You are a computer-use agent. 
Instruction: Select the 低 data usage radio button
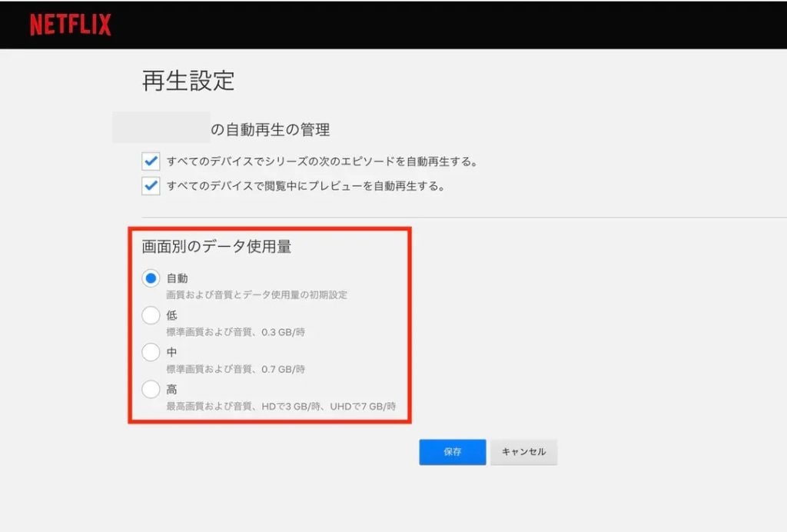[x=151, y=316]
